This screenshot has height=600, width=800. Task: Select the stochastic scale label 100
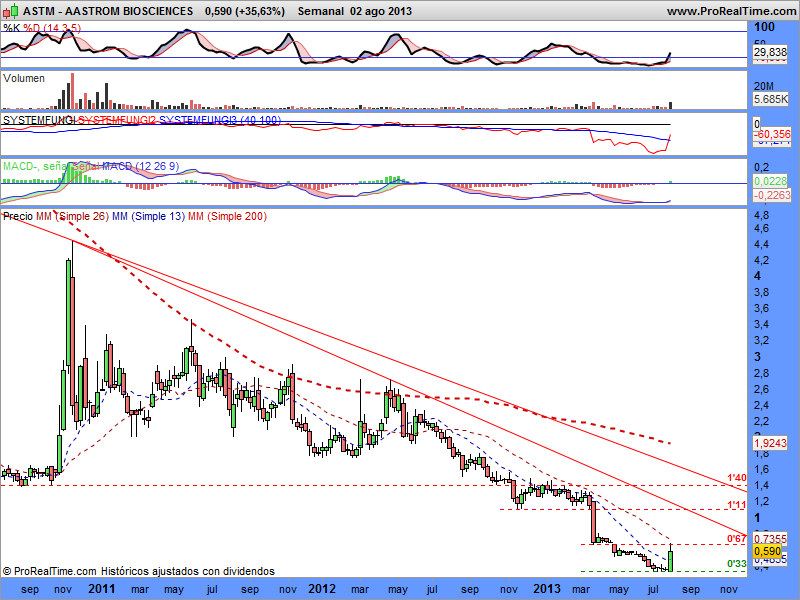coord(764,27)
